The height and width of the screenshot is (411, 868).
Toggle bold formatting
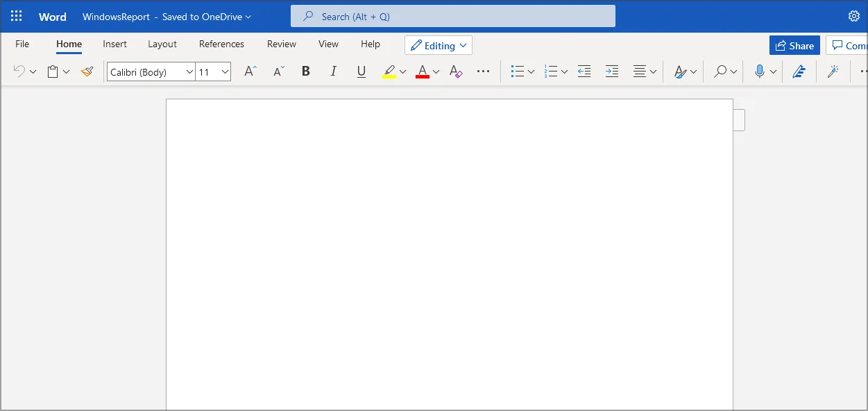pyautogui.click(x=305, y=72)
